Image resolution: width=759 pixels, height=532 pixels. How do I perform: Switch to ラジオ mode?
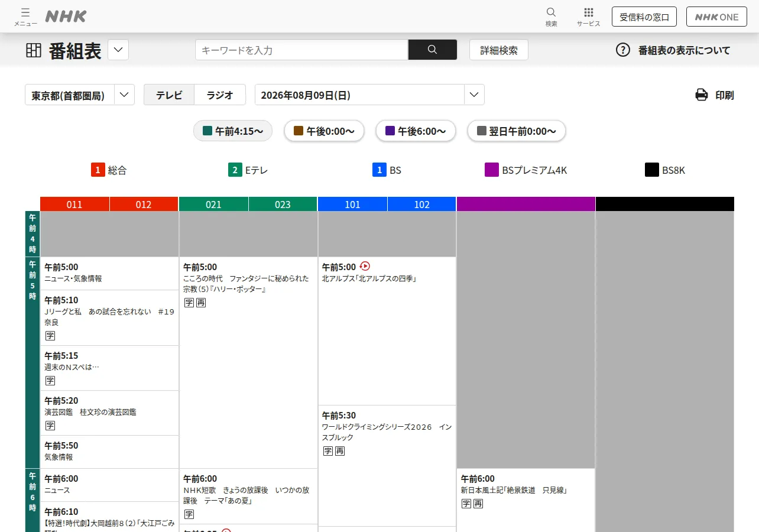(220, 95)
